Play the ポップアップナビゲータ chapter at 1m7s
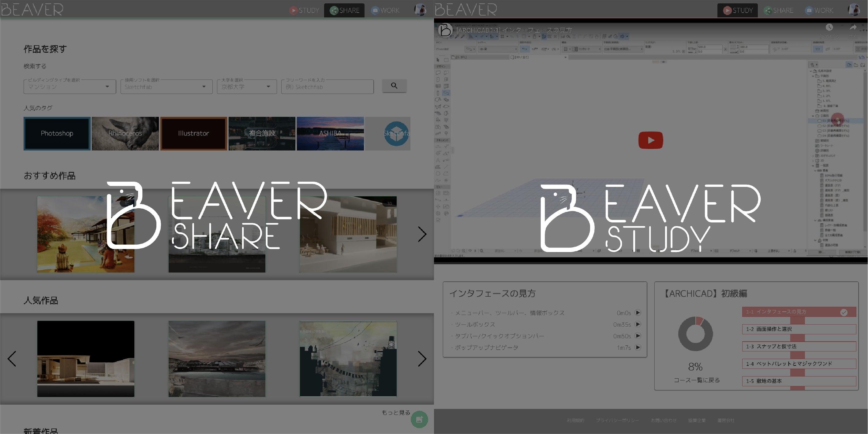The height and width of the screenshot is (434, 868). (x=638, y=347)
